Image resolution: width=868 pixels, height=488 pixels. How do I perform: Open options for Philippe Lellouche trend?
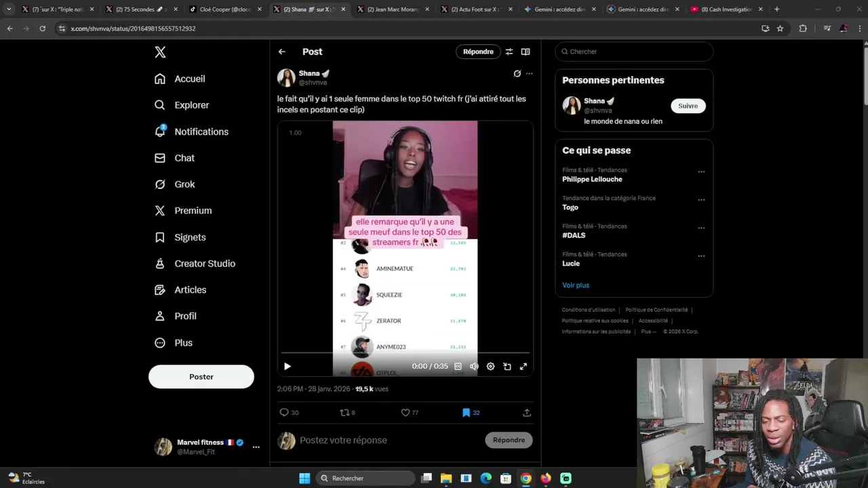click(x=701, y=172)
